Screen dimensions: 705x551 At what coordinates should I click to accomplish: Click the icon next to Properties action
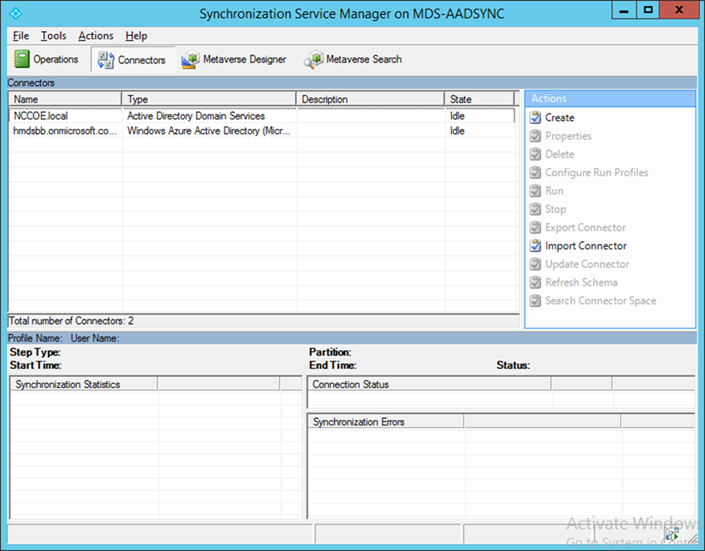pyautogui.click(x=535, y=136)
